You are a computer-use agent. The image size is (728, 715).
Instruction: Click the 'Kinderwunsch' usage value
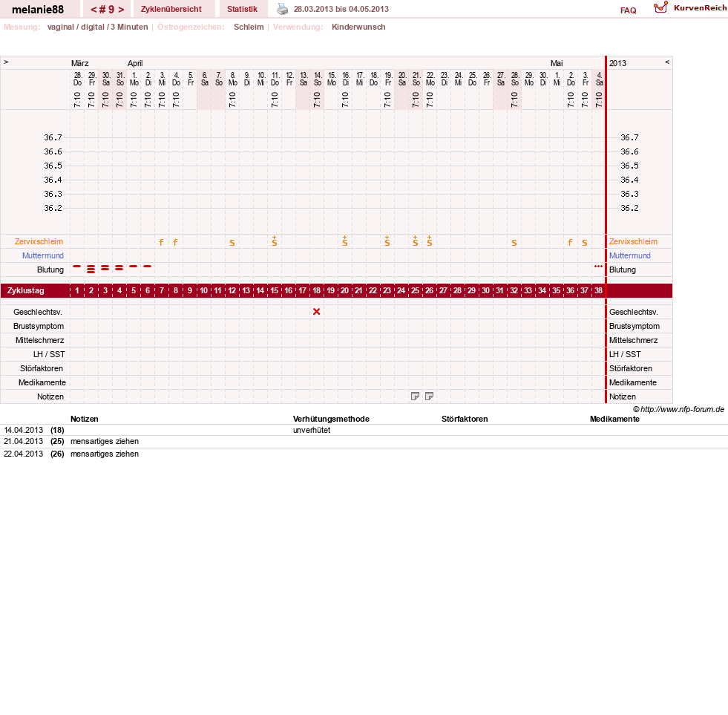358,27
